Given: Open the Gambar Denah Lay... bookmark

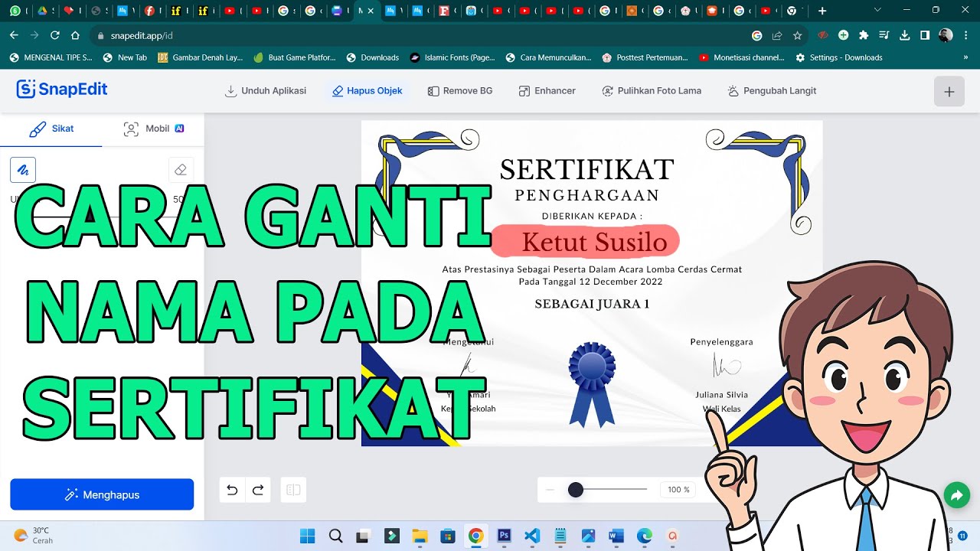Looking at the screenshot, I should [x=201, y=57].
